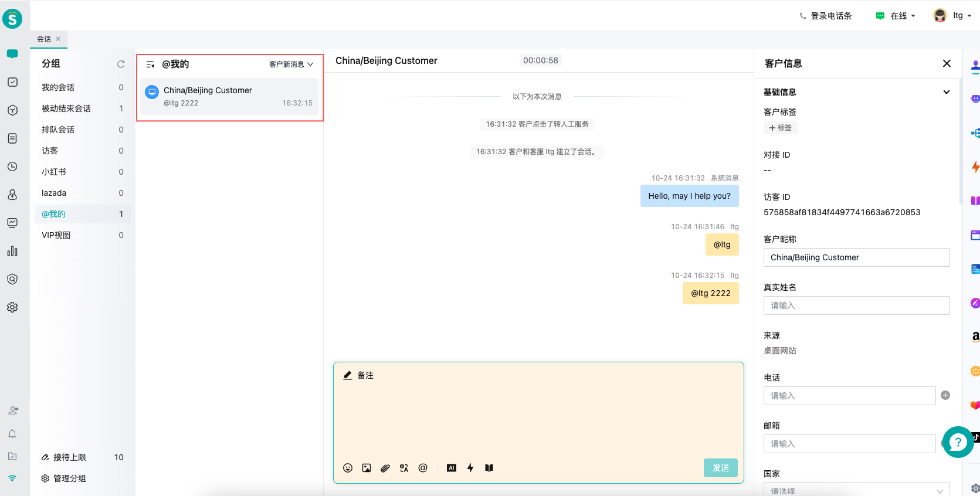Click the 发送 send button
Viewport: 980px width, 496px height.
[x=720, y=468]
